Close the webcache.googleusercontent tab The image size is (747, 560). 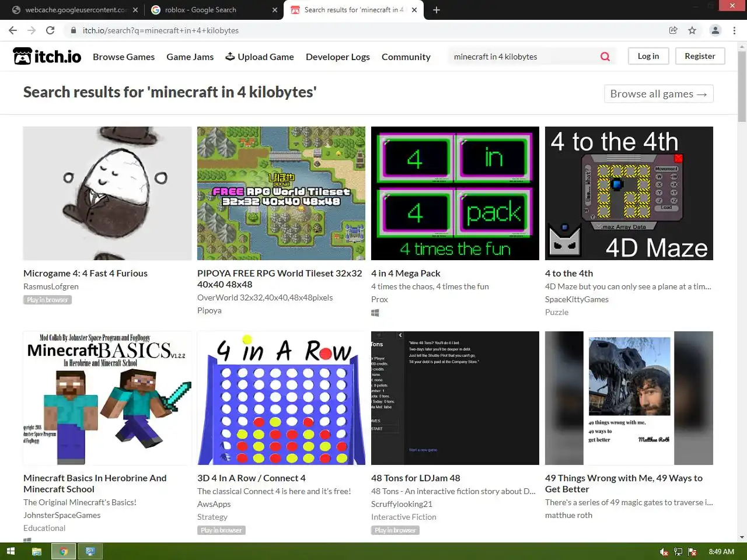click(135, 10)
